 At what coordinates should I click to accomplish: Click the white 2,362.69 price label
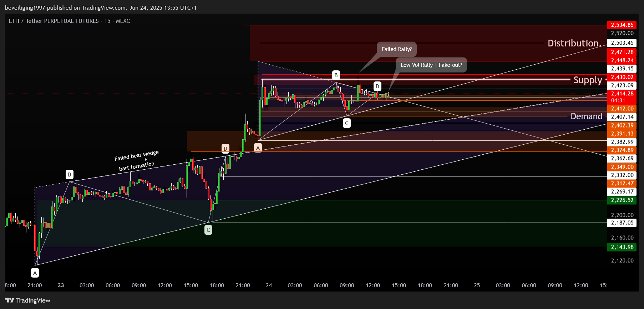[622, 158]
